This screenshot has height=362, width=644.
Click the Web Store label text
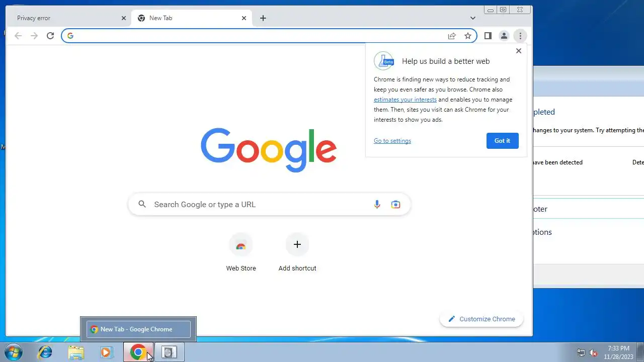point(241,268)
